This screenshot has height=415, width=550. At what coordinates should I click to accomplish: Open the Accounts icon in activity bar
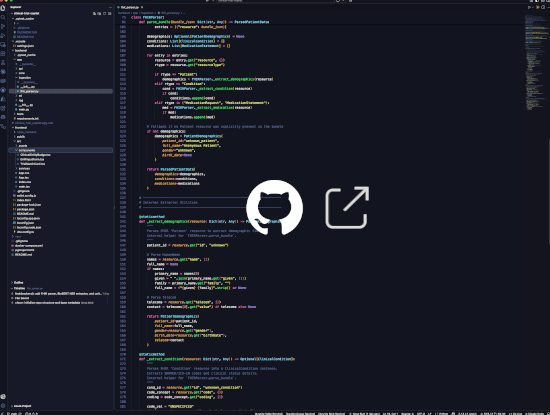(3, 397)
